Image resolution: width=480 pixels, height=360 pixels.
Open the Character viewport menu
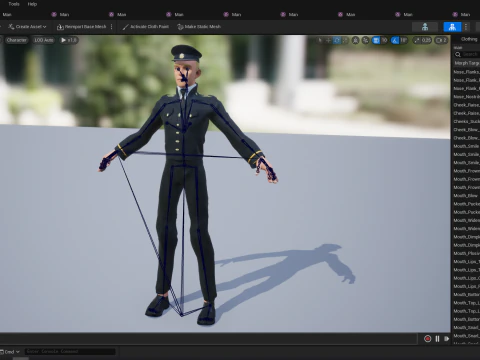coord(16,40)
